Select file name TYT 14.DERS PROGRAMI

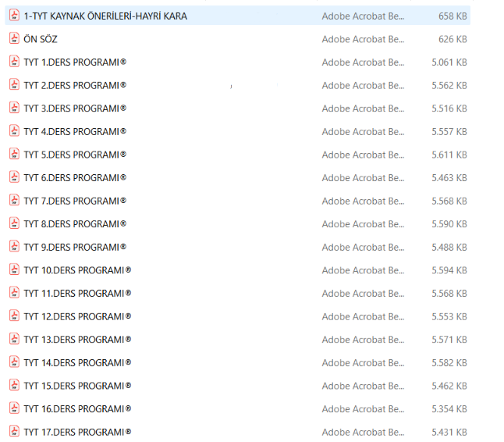click(77, 363)
